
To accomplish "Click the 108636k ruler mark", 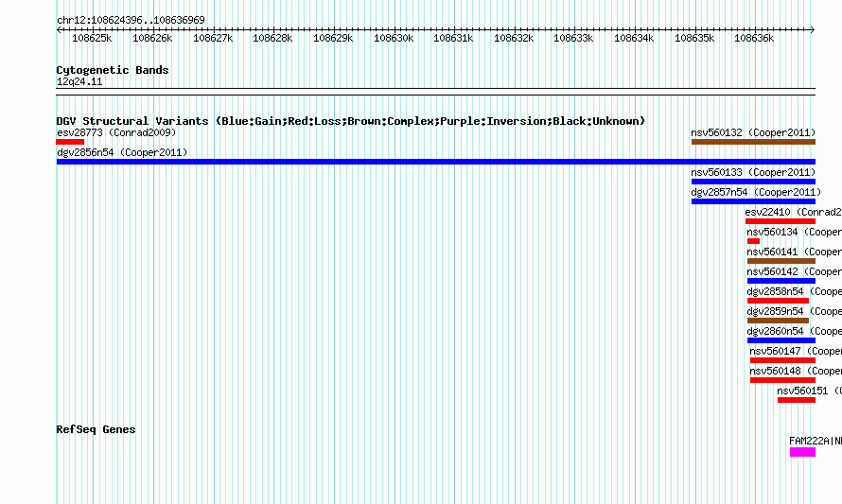I will [x=754, y=38].
